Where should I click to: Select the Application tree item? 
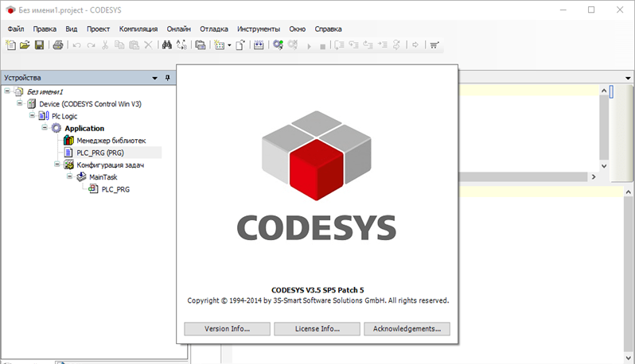[84, 128]
